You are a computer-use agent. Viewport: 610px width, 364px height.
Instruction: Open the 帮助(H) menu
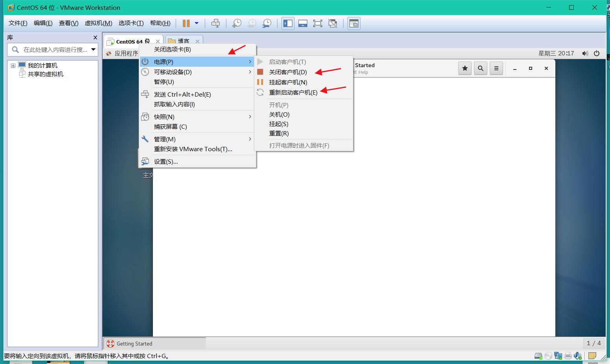click(160, 23)
